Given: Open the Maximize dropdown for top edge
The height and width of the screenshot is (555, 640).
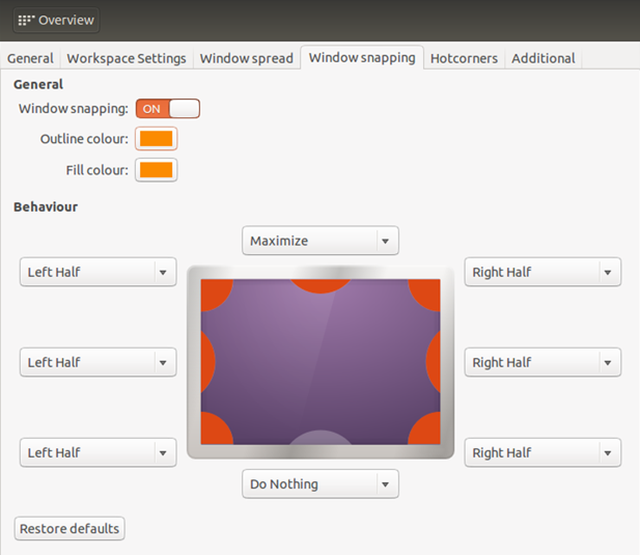Looking at the screenshot, I should [x=320, y=241].
